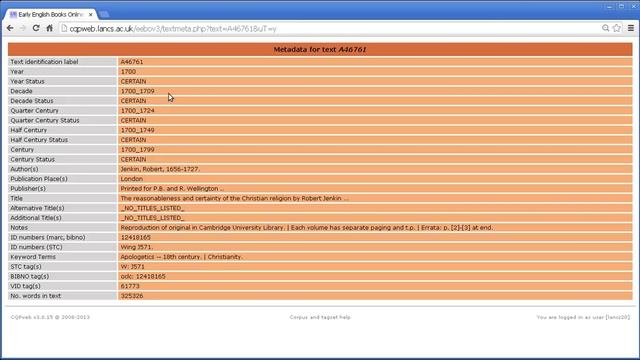
Task: Click the browser forward arrow
Action: (23, 28)
